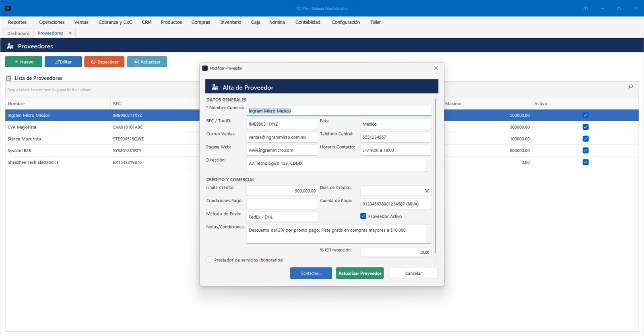
Task: Click the Límite Crédito field
Action: click(x=282, y=191)
